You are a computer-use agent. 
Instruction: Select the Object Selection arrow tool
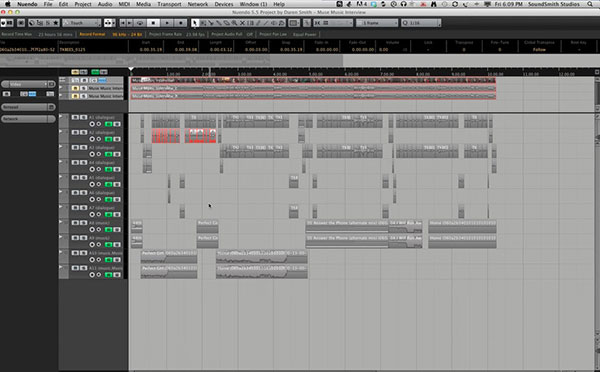click(195, 23)
